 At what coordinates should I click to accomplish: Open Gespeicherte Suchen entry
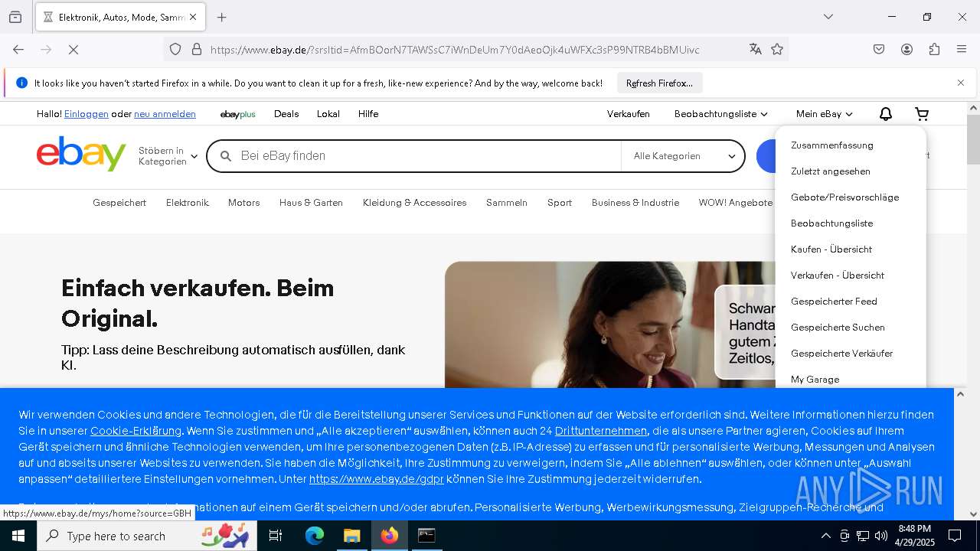838,328
